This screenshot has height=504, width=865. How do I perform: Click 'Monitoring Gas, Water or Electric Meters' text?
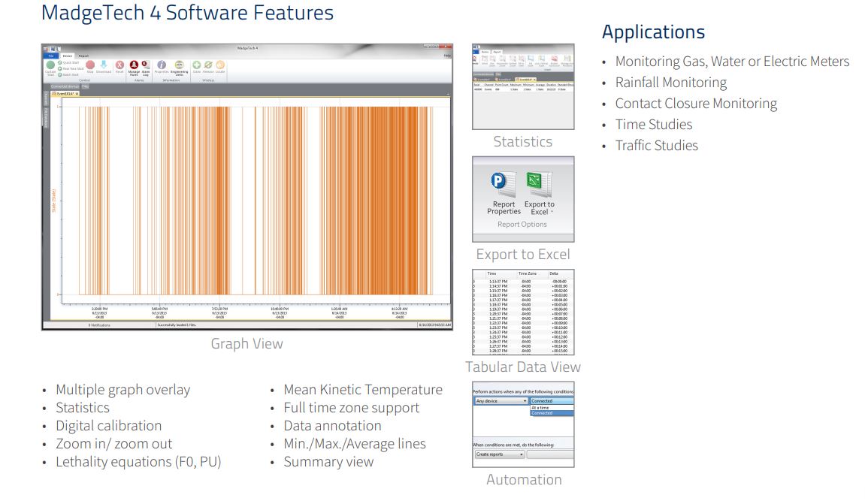point(732,61)
